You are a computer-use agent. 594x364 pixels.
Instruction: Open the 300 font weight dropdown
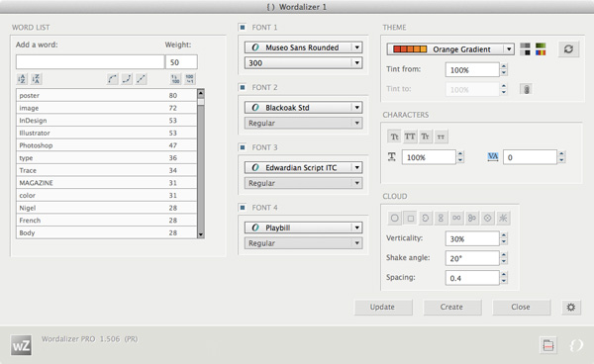(x=304, y=63)
